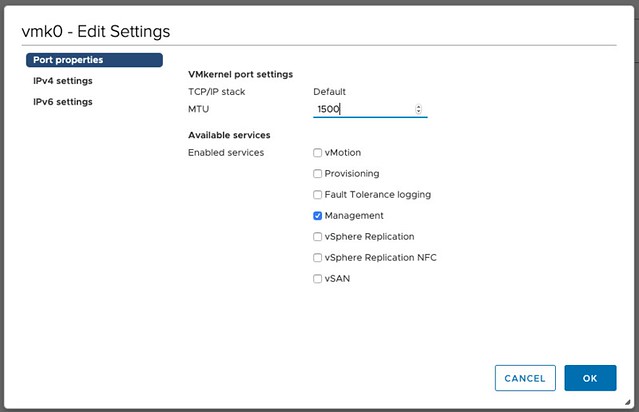Check the vSphere Replication NFC box

(317, 258)
